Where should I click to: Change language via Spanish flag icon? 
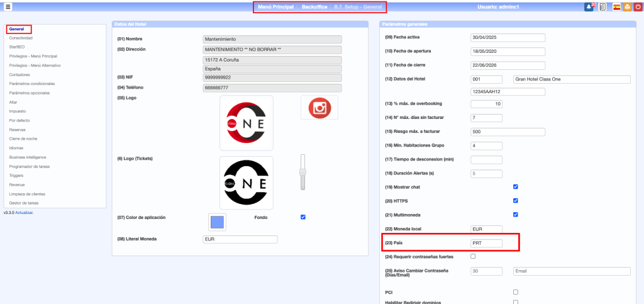pyautogui.click(x=616, y=7)
